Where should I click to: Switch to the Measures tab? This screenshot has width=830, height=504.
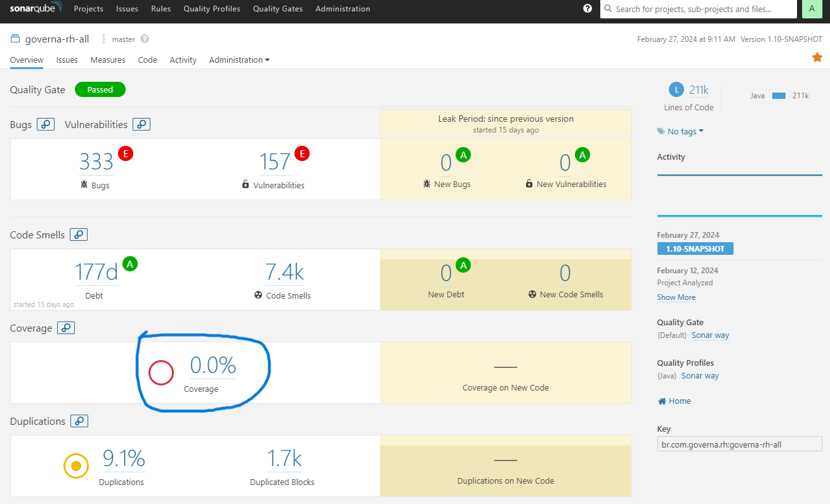click(x=108, y=60)
